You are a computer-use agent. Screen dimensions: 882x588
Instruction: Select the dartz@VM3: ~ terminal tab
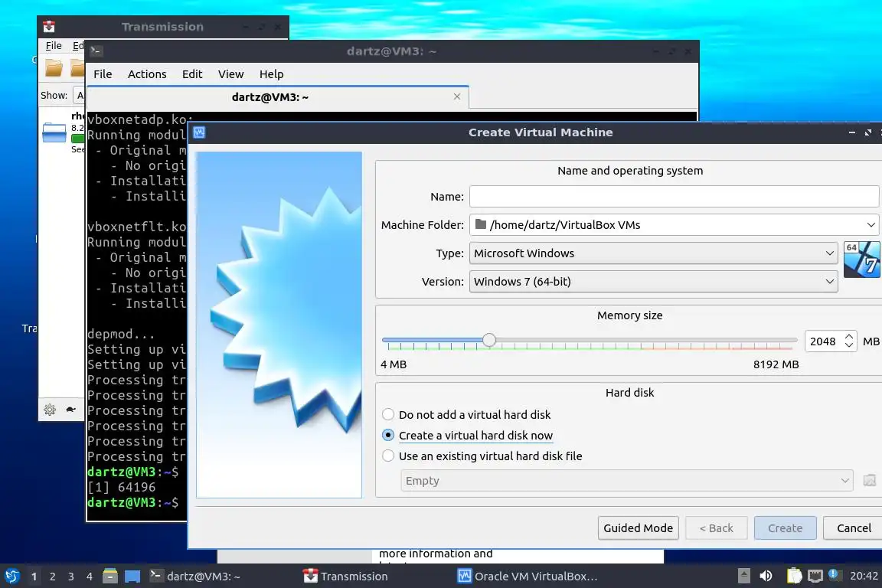278,97
